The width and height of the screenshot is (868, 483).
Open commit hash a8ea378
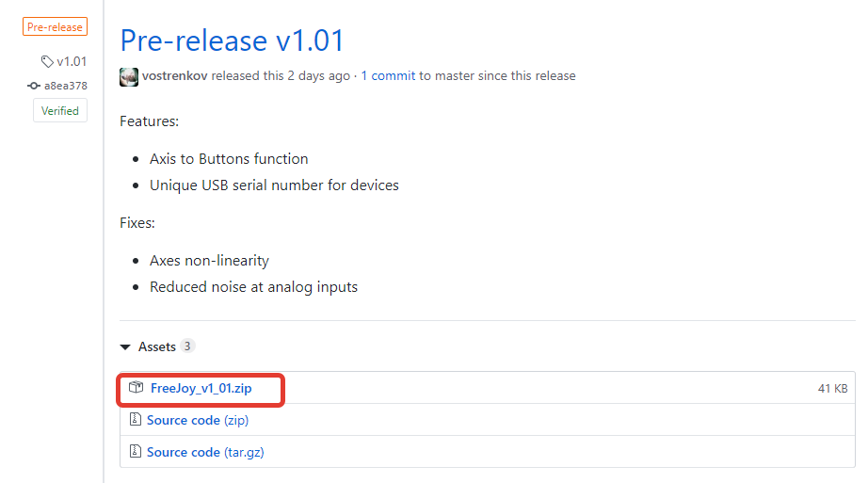click(x=65, y=86)
